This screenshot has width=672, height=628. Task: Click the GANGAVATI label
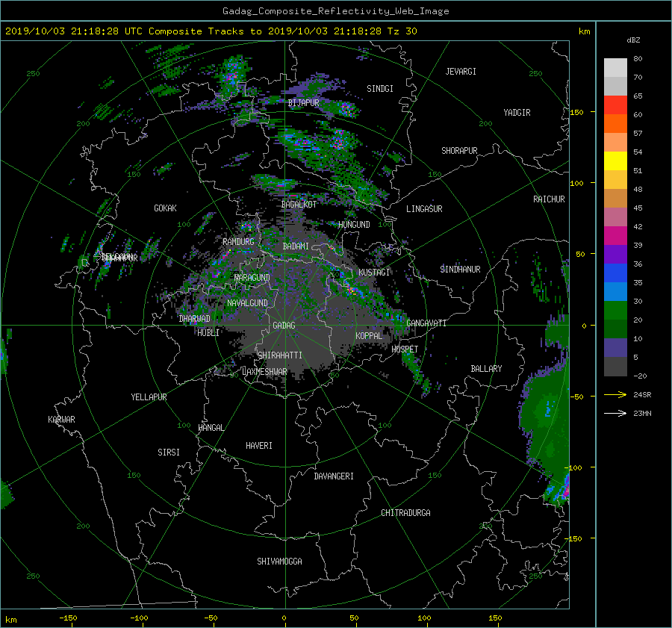click(426, 323)
